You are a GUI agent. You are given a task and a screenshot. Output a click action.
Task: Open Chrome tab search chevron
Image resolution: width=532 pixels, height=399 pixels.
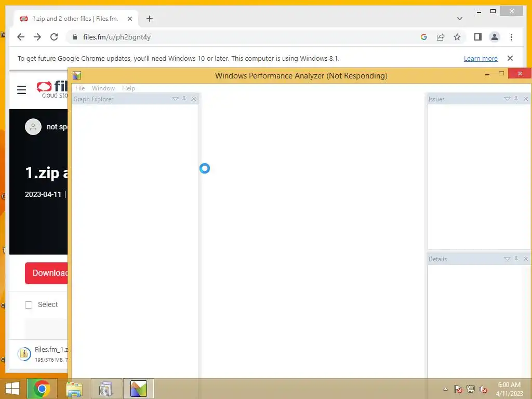[460, 19]
